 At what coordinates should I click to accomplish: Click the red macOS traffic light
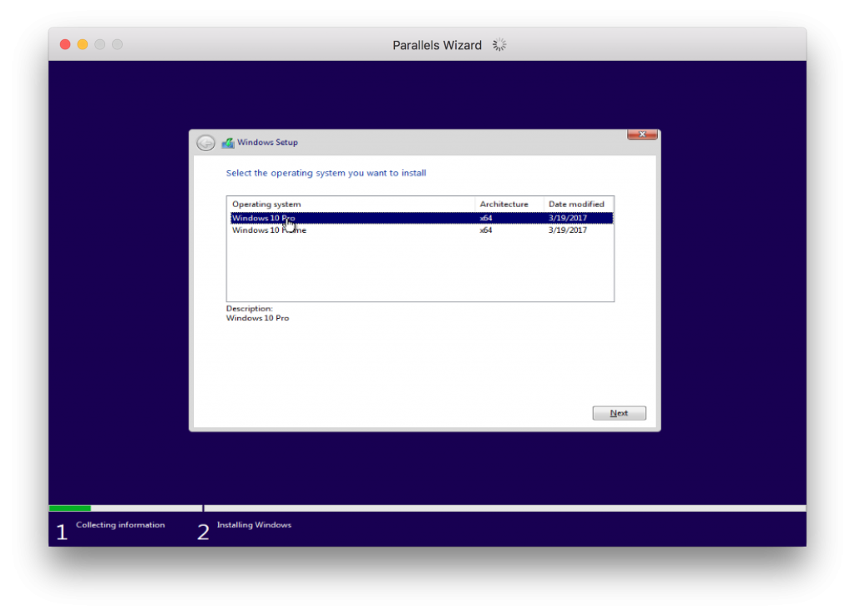click(64, 44)
